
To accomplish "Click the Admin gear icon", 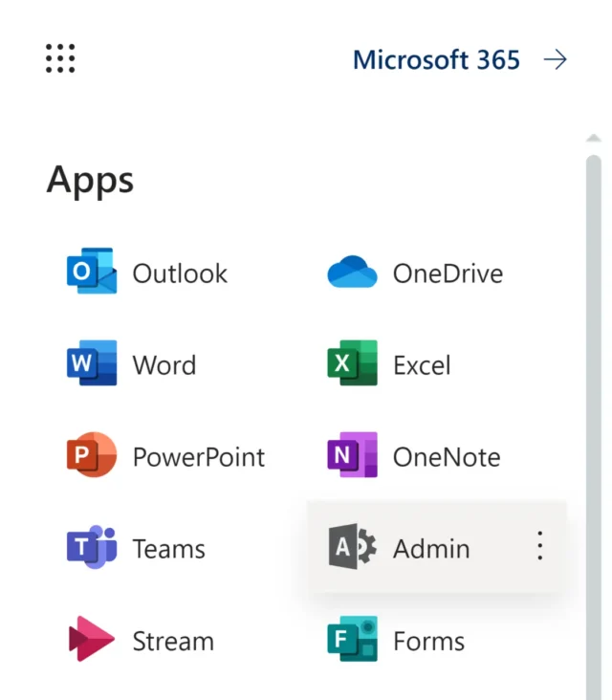I will pos(352,548).
